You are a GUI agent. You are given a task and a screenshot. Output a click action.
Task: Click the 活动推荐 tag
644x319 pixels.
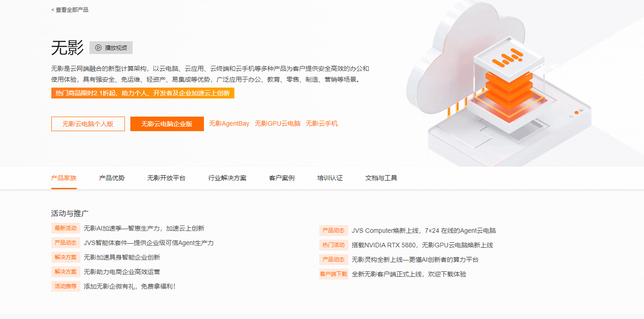[66, 286]
